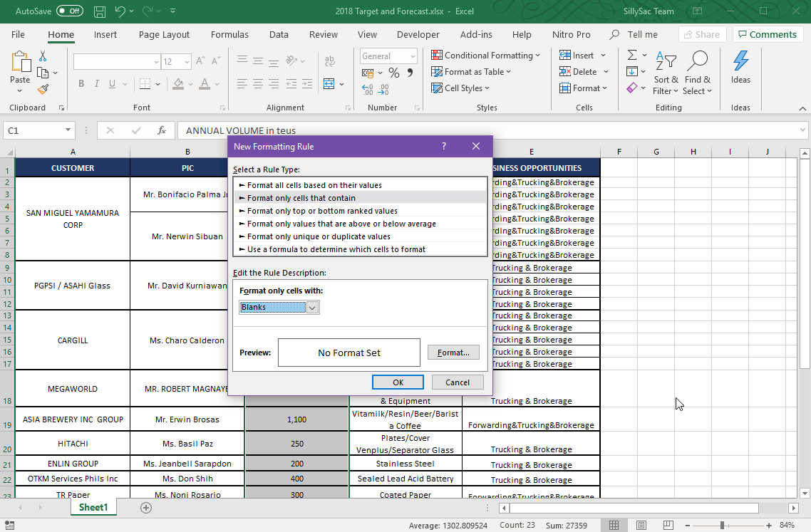
Task: Click the Save icon in title bar
Action: (100, 11)
